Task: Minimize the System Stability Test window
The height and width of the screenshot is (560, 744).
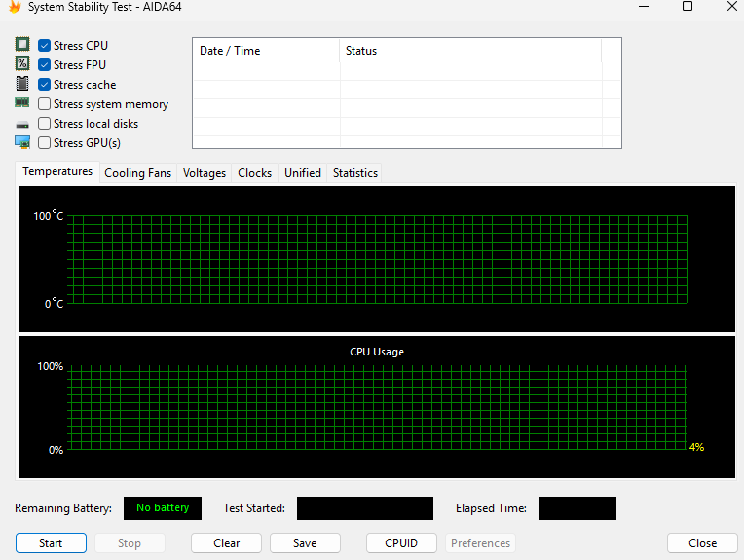Action: click(x=644, y=6)
